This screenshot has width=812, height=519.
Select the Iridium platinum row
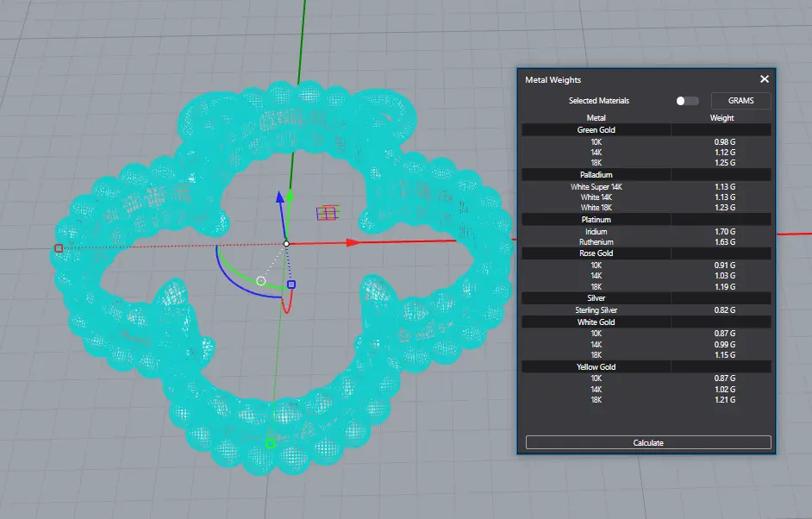click(x=596, y=232)
